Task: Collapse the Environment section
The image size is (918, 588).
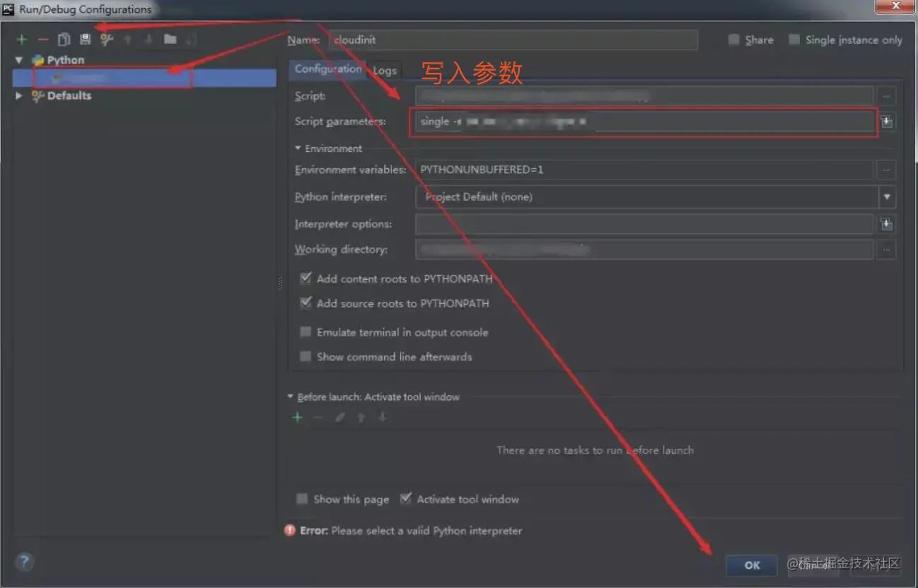Action: [x=298, y=148]
